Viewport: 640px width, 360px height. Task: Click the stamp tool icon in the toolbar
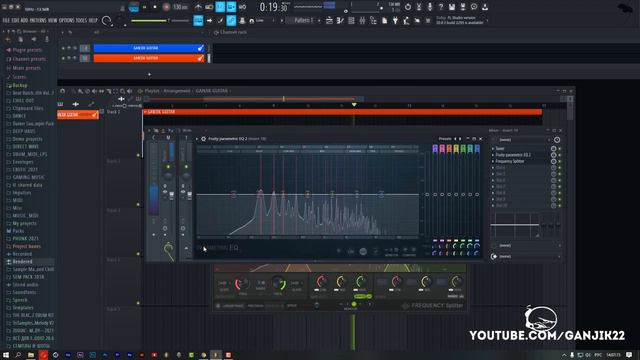coord(242,20)
